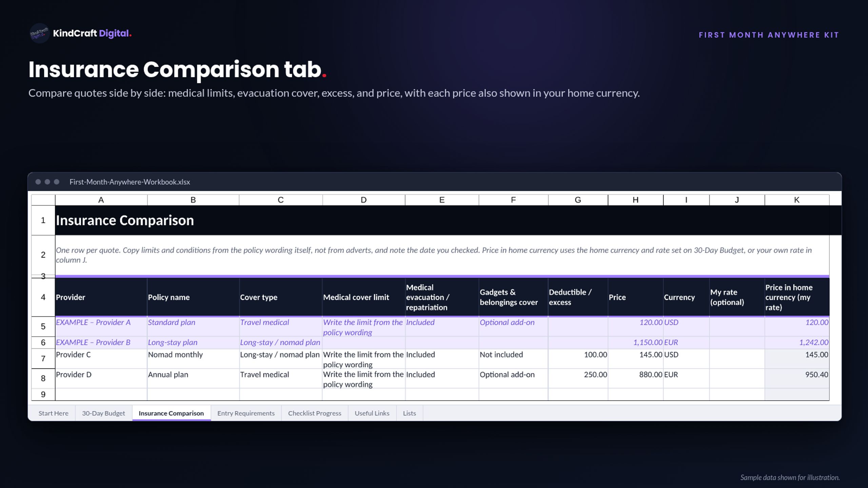Click the EUR currency cell for Provider D
Viewport: 868px width, 488px height.
(686, 379)
